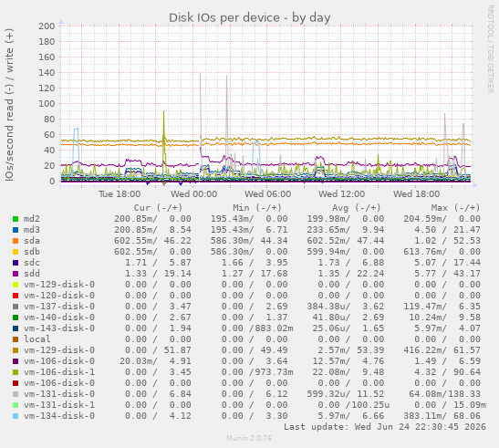
Task: Click the purple sdd legend swatch
Action: point(16,274)
